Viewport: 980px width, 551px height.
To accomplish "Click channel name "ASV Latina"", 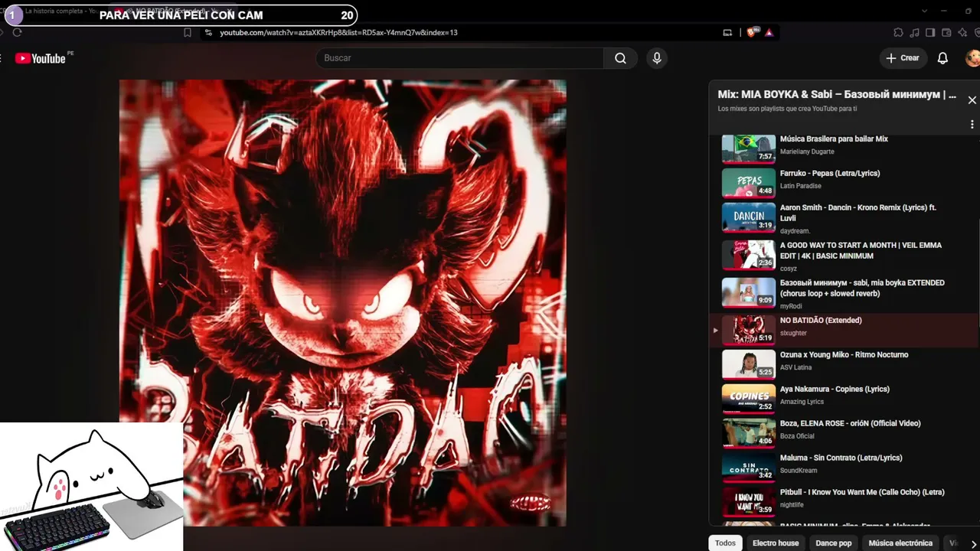I will [796, 367].
